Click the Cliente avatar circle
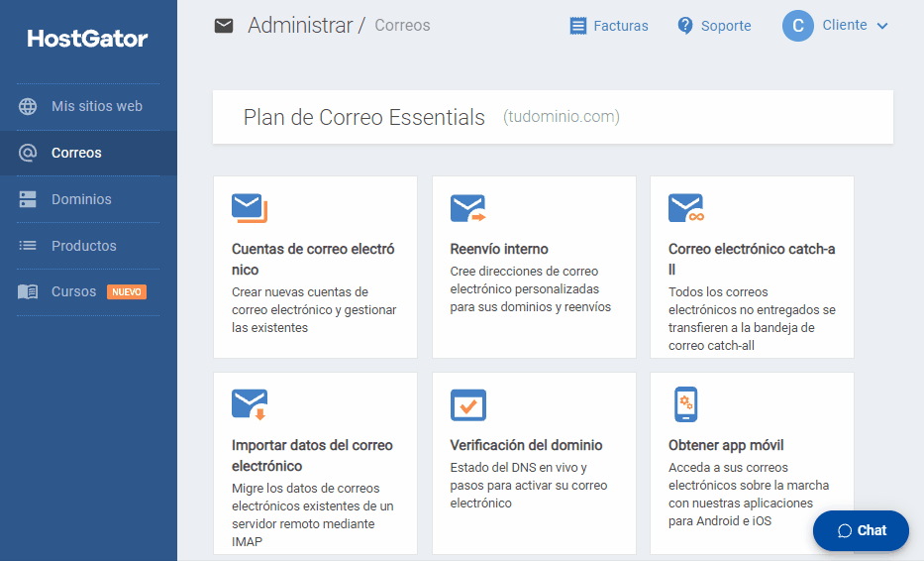 798,26
